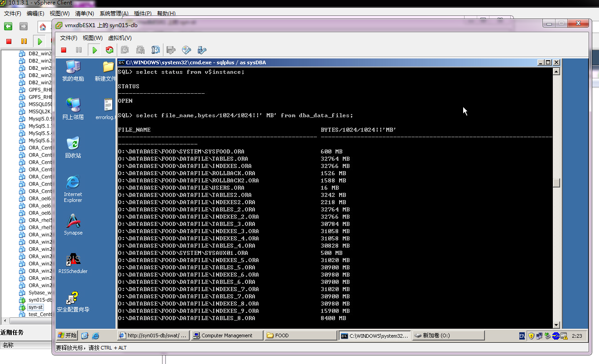Viewport: 599px width, 364px height.
Task: Select GPFS_RHE first entry in inventory tree
Action: tap(40, 90)
